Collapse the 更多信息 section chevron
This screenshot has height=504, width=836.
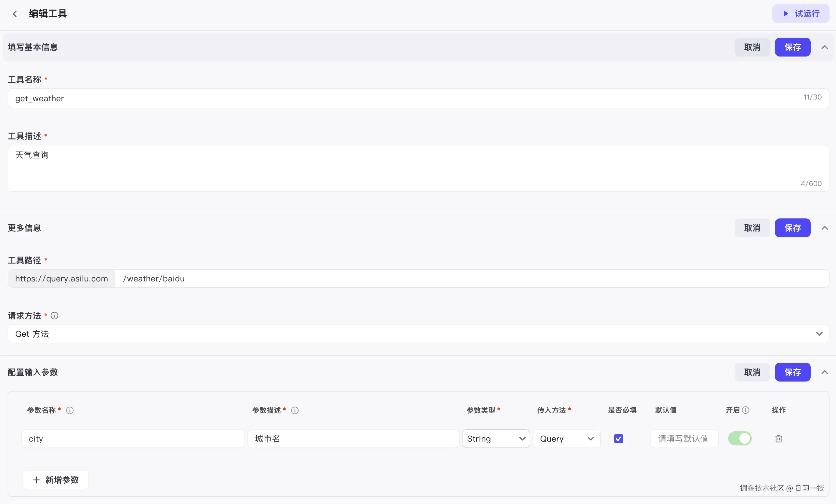coord(825,228)
